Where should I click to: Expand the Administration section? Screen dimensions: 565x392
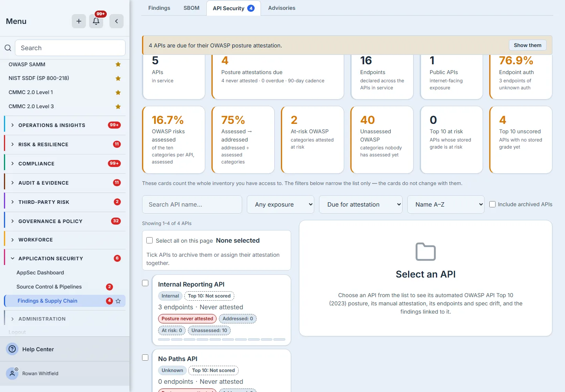pos(65,319)
